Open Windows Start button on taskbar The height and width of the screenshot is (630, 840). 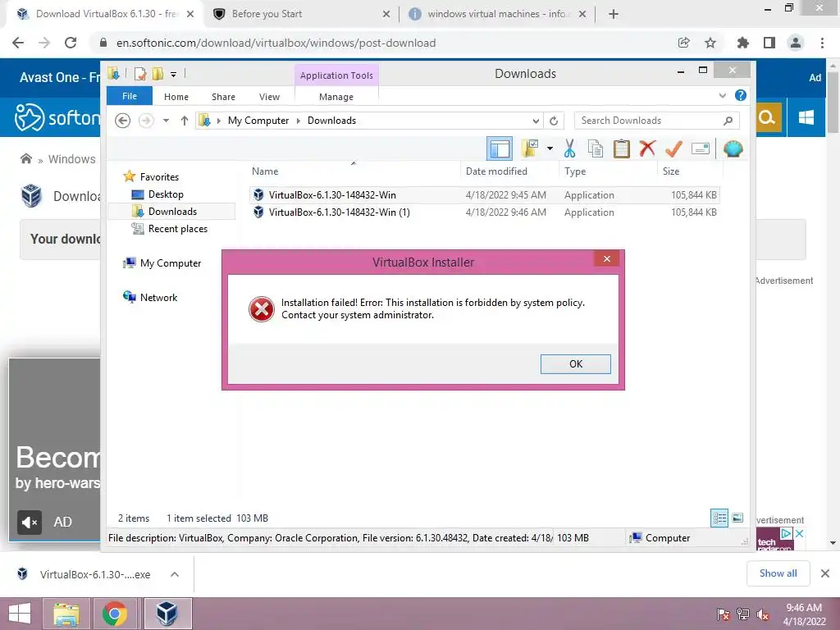(20, 614)
